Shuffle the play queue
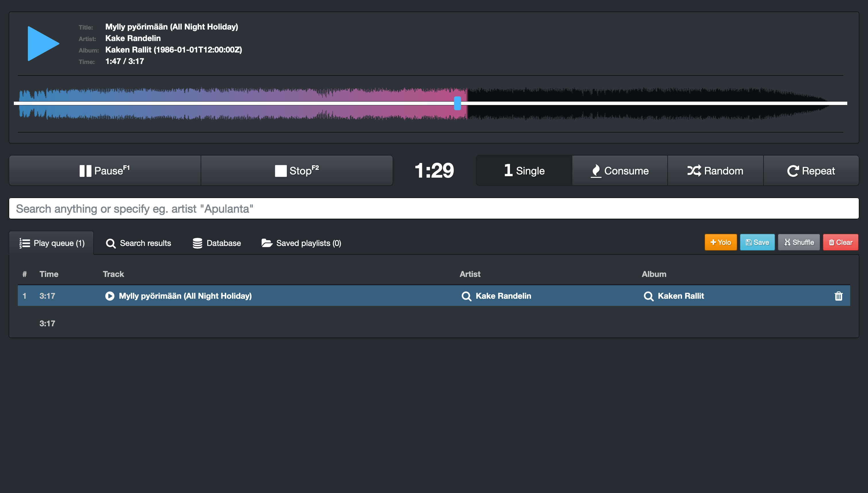This screenshot has width=868, height=493. [799, 242]
